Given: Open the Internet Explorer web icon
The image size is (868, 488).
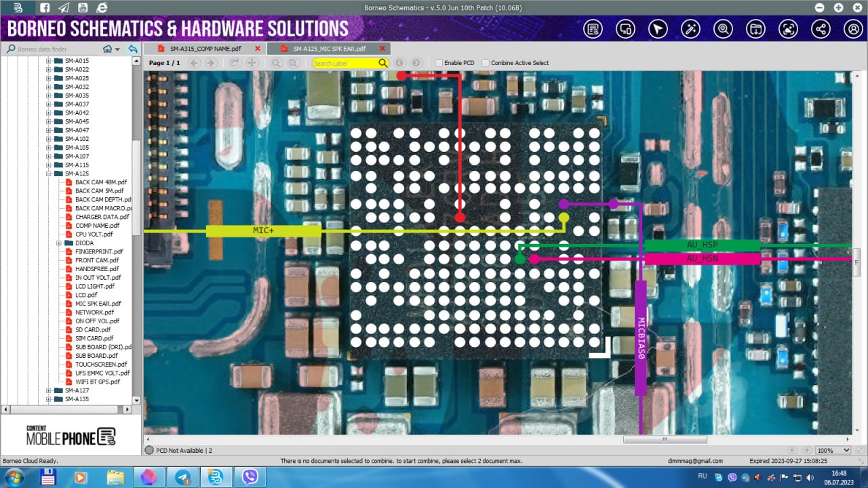Looking at the screenshot, I should tap(102, 7).
